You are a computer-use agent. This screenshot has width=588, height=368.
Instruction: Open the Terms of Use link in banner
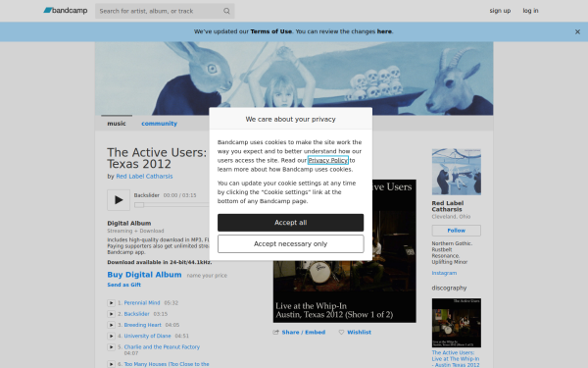[x=270, y=31]
